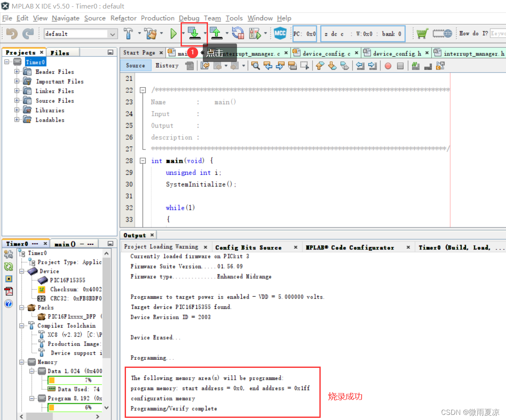Redo the last edit
The image size is (506, 420).
(28, 34)
